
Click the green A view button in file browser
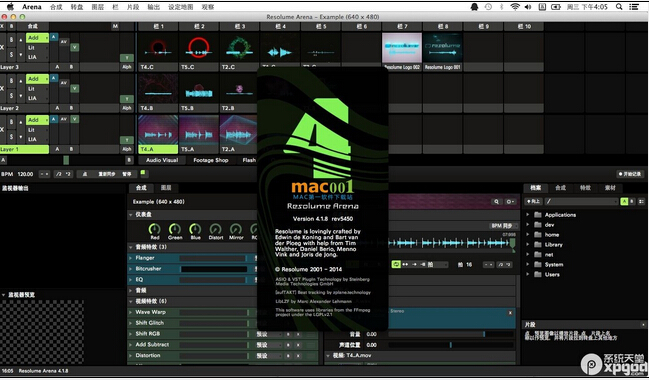(624, 201)
